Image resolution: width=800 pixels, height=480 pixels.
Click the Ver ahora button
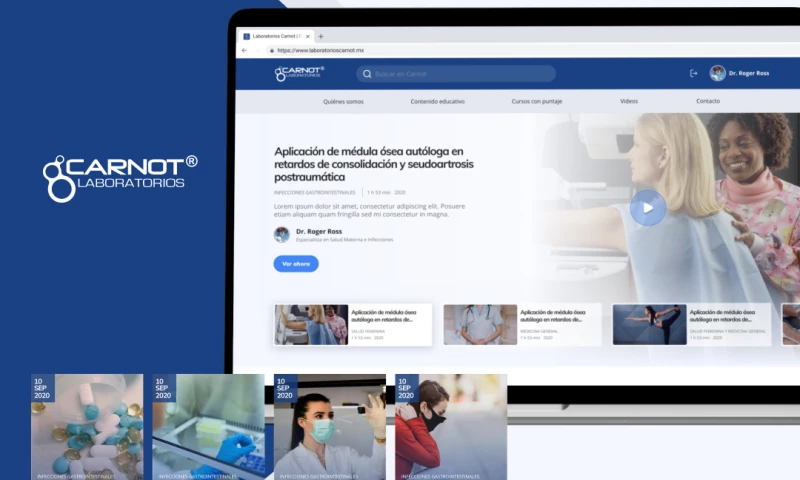[296, 264]
